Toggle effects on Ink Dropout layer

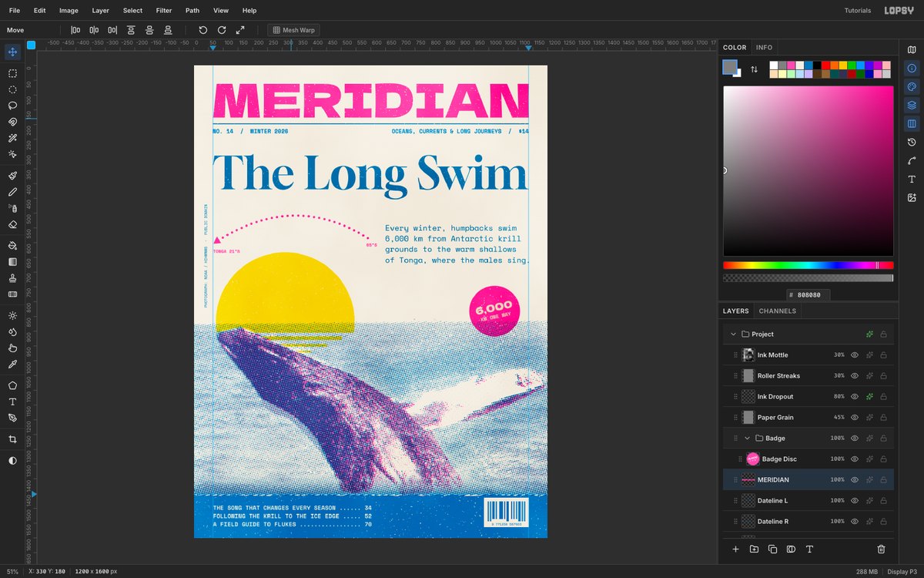(869, 397)
